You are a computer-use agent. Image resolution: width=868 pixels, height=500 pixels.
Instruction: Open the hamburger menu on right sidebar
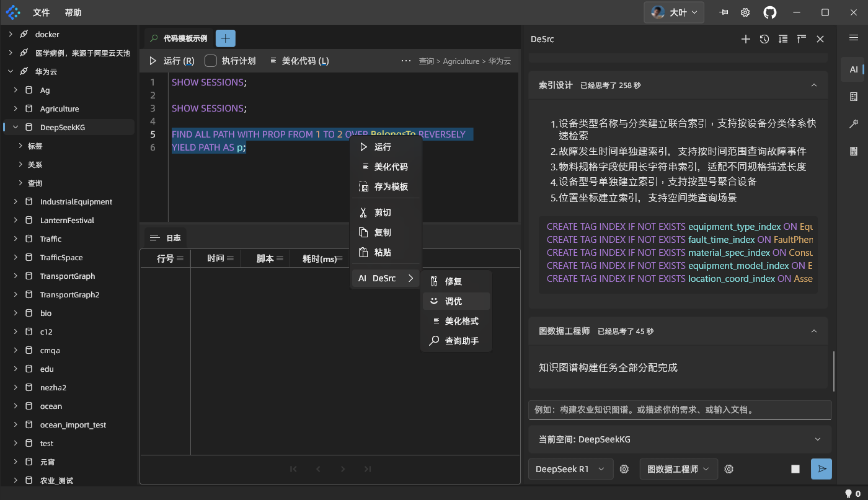854,38
